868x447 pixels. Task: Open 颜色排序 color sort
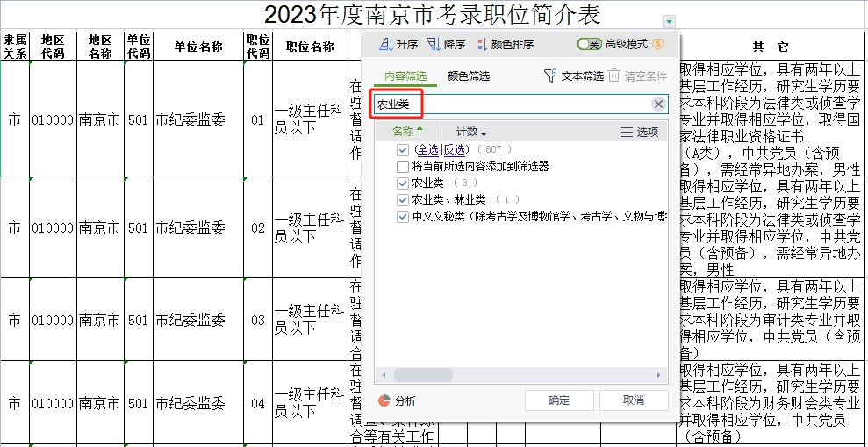(x=505, y=44)
